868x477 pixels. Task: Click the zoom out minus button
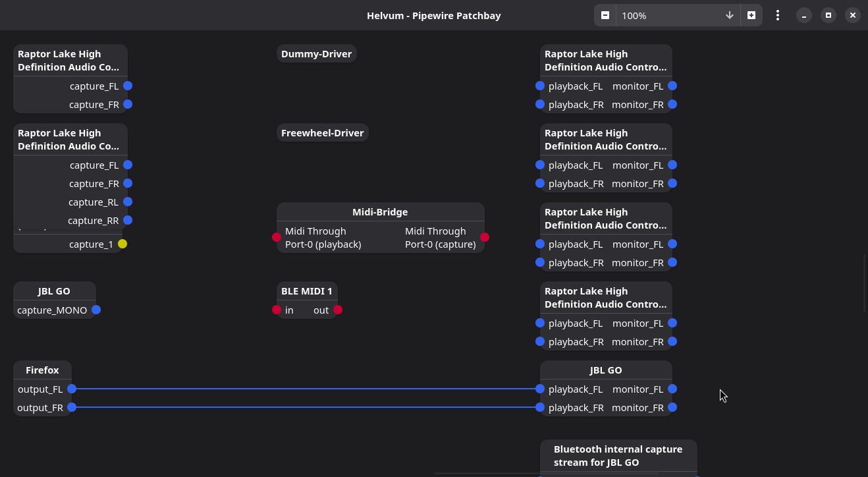tap(605, 15)
